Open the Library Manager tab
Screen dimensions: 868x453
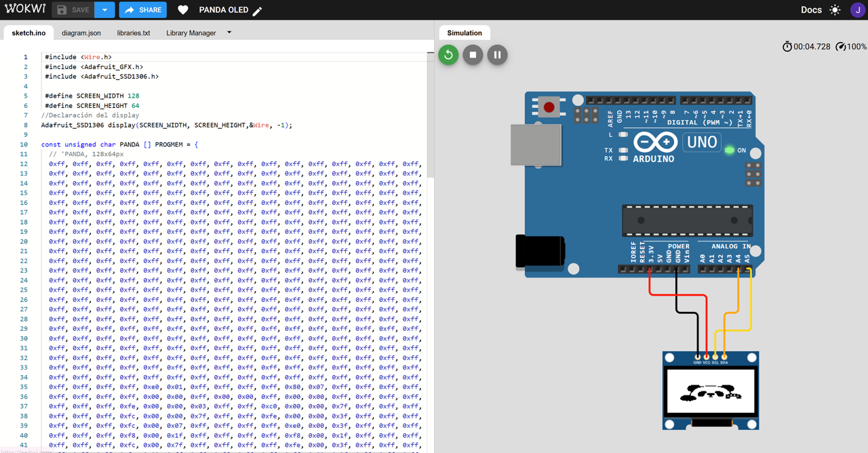[191, 33]
